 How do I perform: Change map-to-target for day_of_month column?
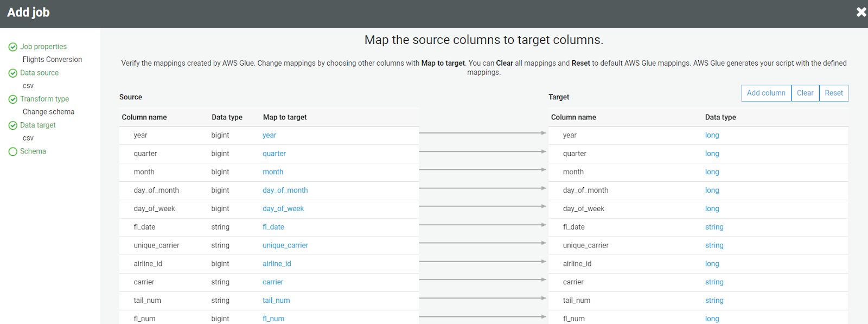(x=285, y=190)
